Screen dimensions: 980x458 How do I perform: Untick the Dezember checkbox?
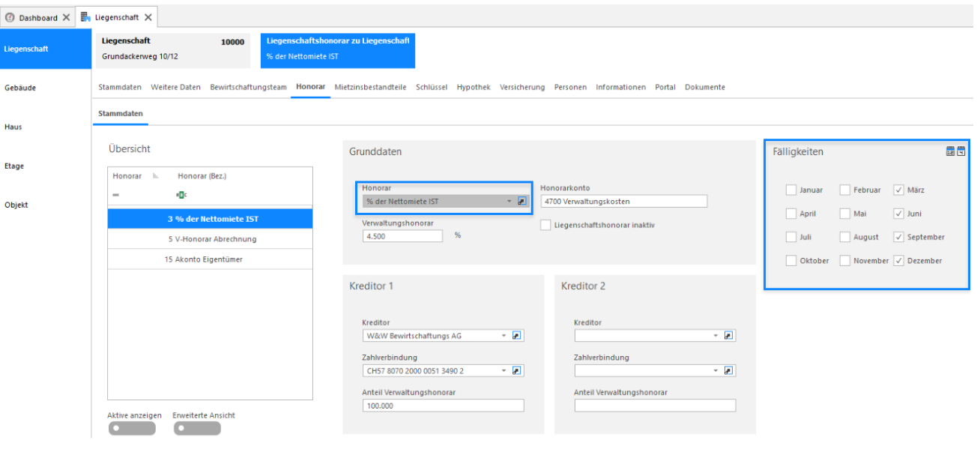899,261
